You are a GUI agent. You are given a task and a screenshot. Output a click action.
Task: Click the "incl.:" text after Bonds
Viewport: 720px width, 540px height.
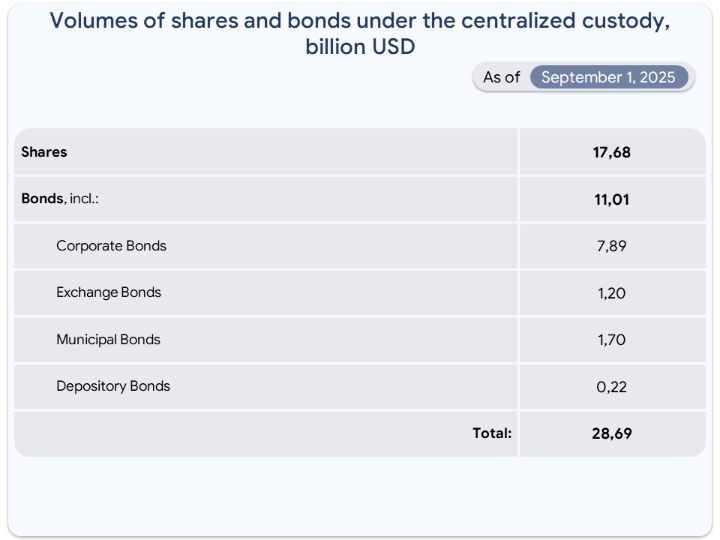[x=84, y=198]
